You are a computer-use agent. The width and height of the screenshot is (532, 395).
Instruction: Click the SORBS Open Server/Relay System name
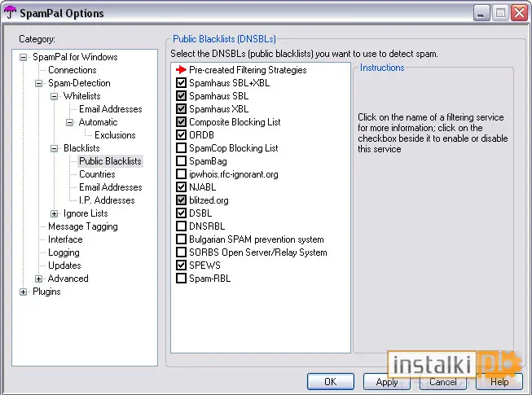click(258, 252)
